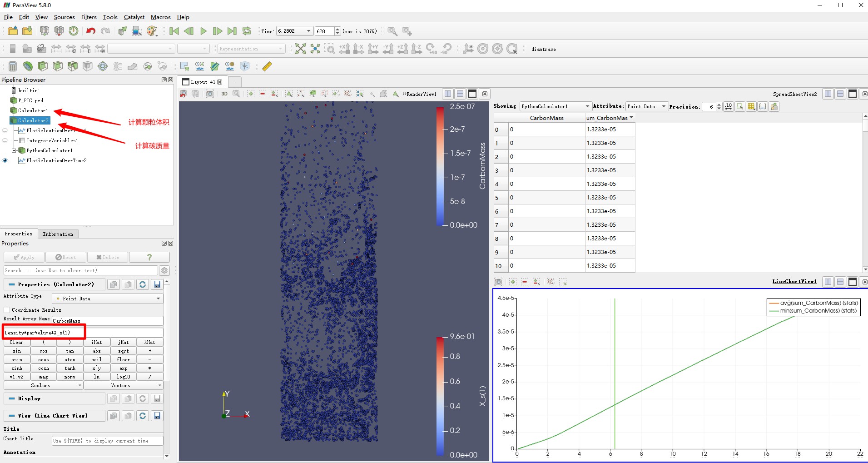Increment the frame number stepper
The width and height of the screenshot is (868, 463).
point(337,29)
